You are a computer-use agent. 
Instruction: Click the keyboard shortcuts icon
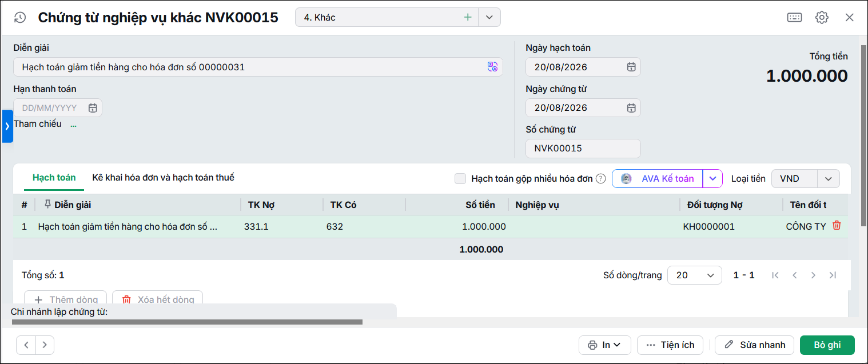coord(794,17)
